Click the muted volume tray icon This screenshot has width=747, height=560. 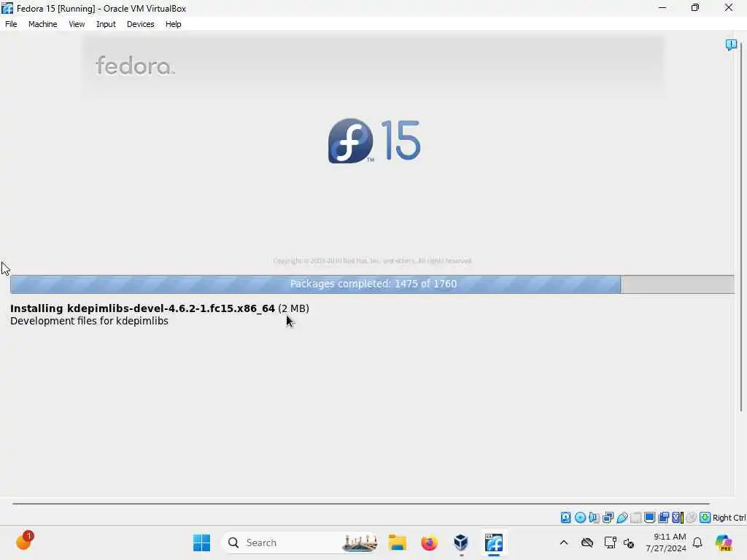[629, 542]
